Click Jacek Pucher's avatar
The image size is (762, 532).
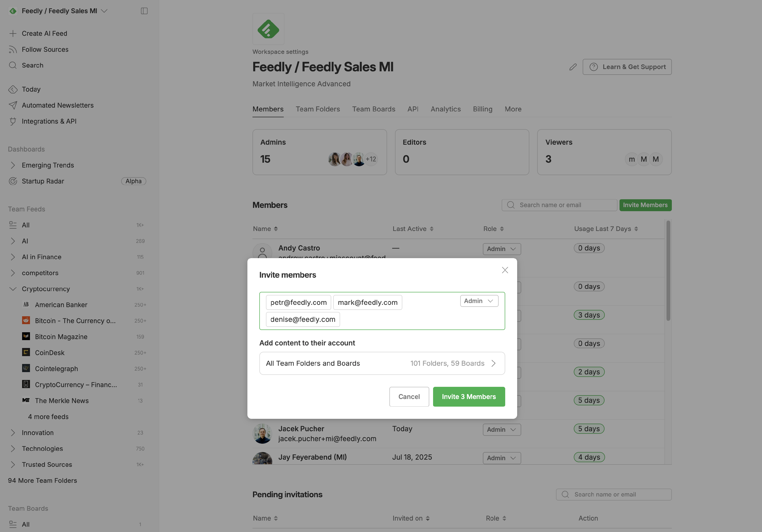262,434
